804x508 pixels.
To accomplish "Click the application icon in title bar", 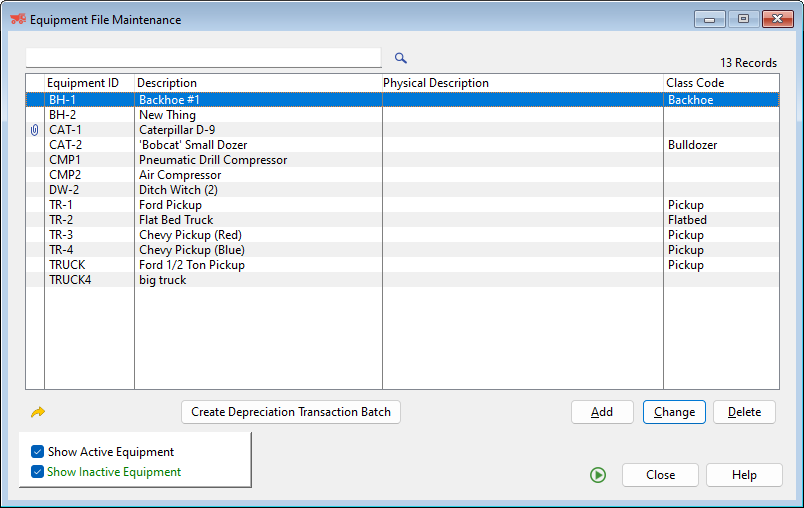I will [x=17, y=19].
